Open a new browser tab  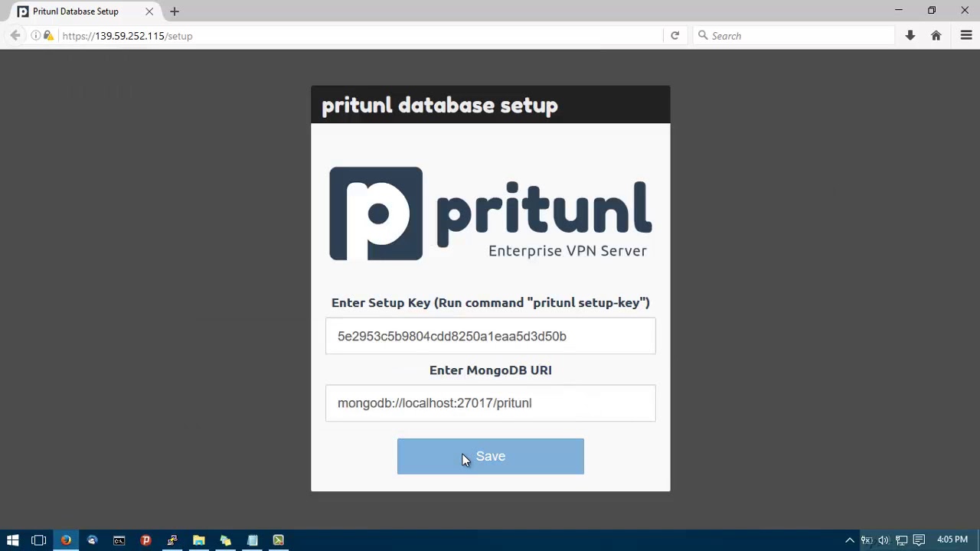tap(175, 11)
